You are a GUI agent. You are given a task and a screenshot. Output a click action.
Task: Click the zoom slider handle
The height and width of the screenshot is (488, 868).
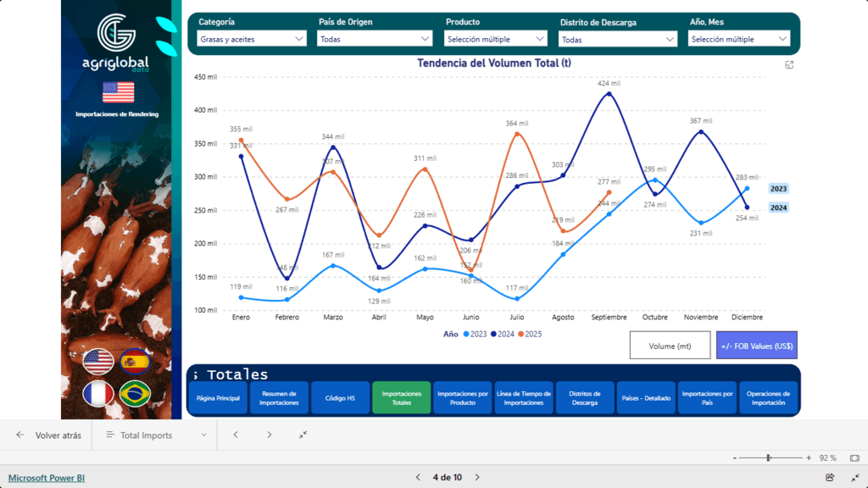[x=768, y=457]
